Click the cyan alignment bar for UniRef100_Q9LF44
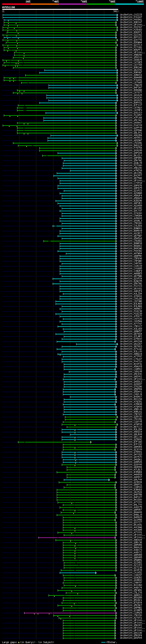This screenshot has width=146, height=644. (x=87, y=480)
